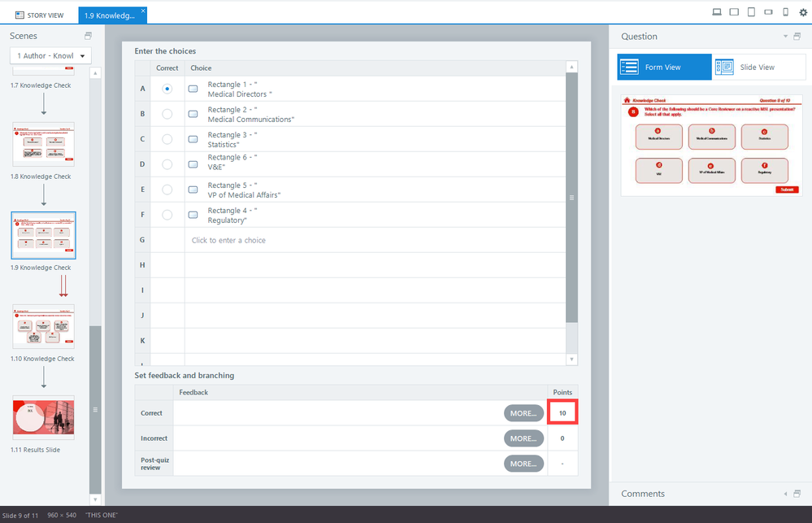The height and width of the screenshot is (523, 812).
Task: Mark choice A as correct
Action: point(167,89)
